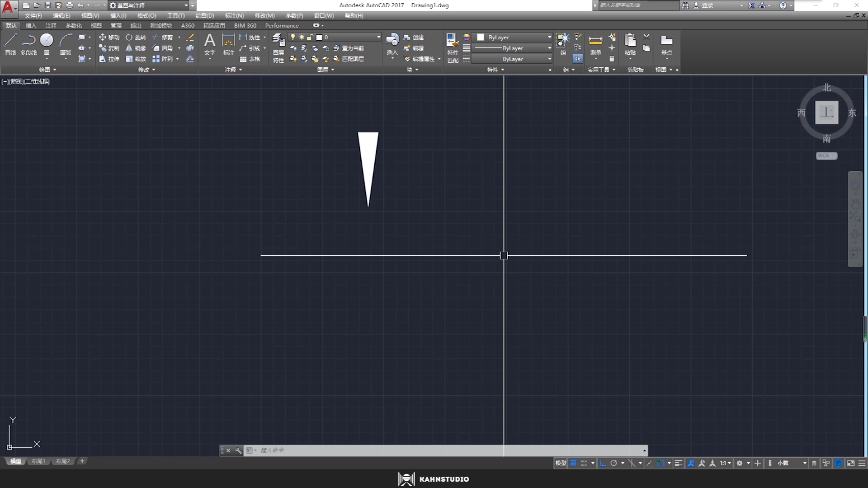
Task: Toggle polar tracking in status bar
Action: [x=613, y=463]
